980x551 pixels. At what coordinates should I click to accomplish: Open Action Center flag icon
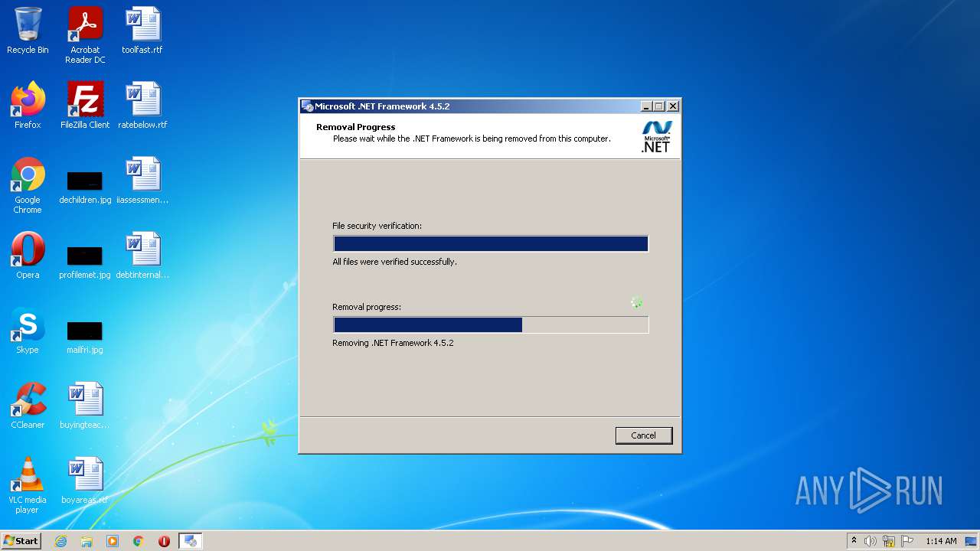[x=907, y=541]
